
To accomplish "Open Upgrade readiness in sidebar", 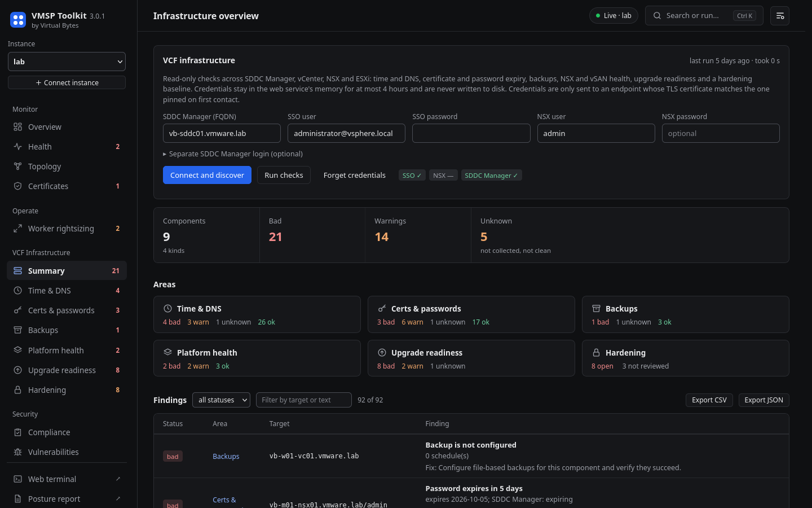I will click(67, 370).
